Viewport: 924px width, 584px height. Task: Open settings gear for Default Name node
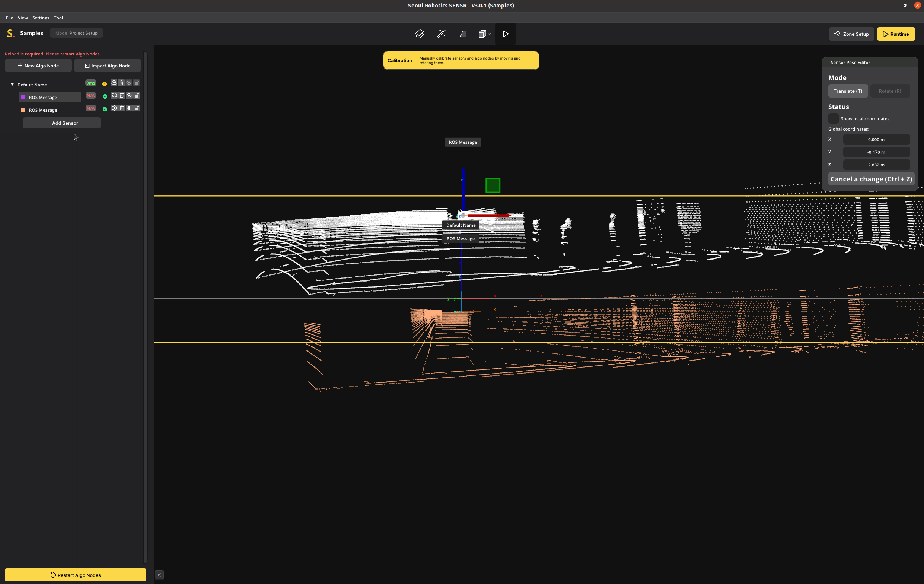pos(114,83)
